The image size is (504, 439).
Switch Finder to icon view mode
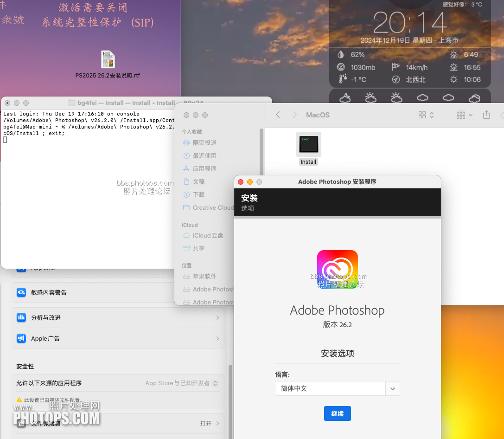pyautogui.click(x=426, y=115)
